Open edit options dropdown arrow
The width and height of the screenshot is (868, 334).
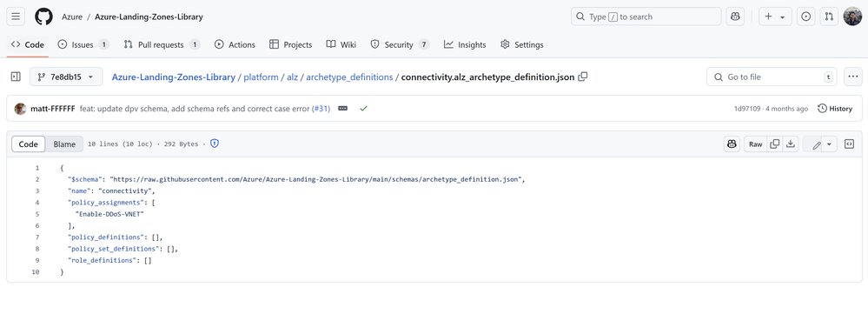(829, 144)
